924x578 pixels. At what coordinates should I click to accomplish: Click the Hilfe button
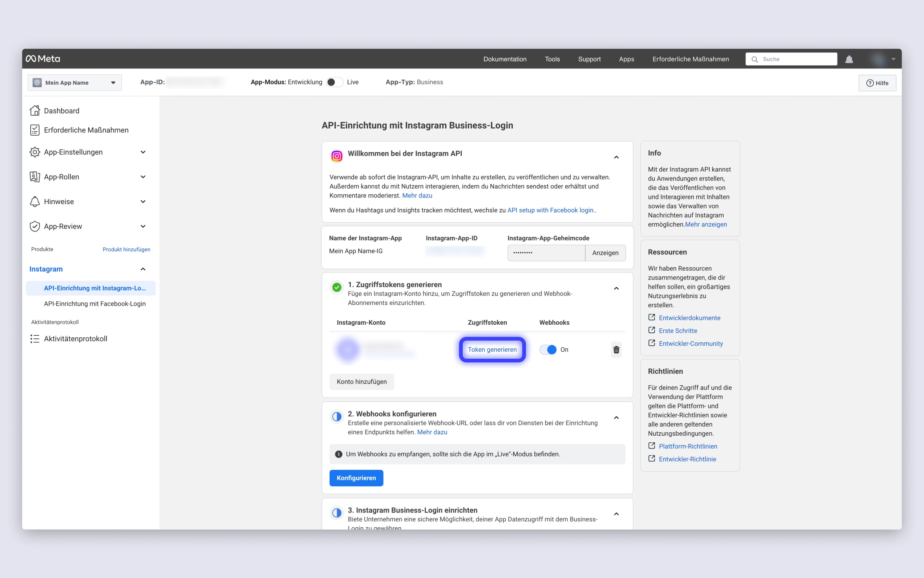[x=877, y=83]
